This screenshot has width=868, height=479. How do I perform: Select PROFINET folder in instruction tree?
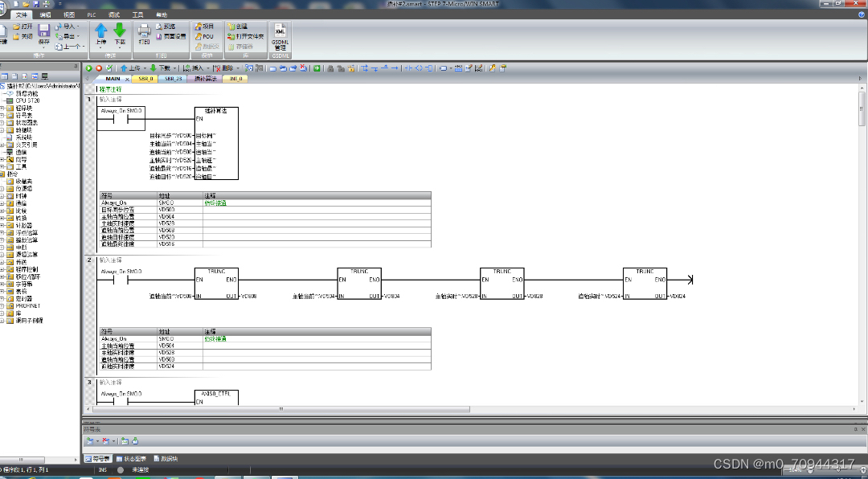(x=27, y=305)
